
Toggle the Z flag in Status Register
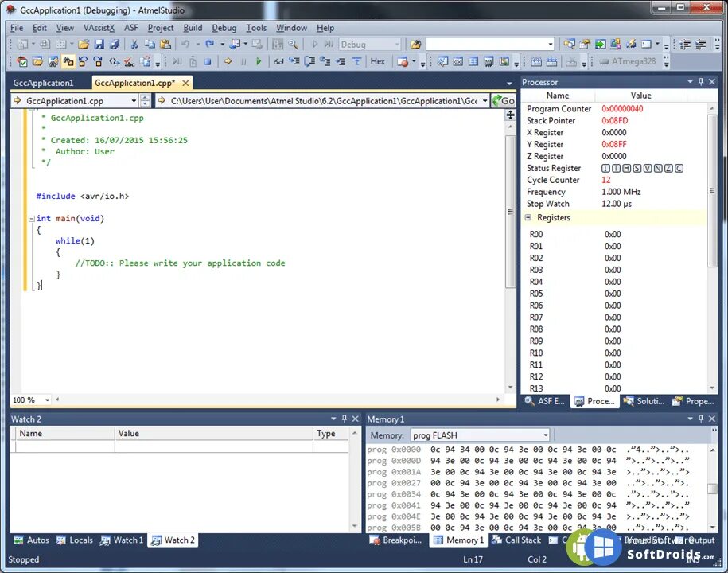[x=668, y=168]
